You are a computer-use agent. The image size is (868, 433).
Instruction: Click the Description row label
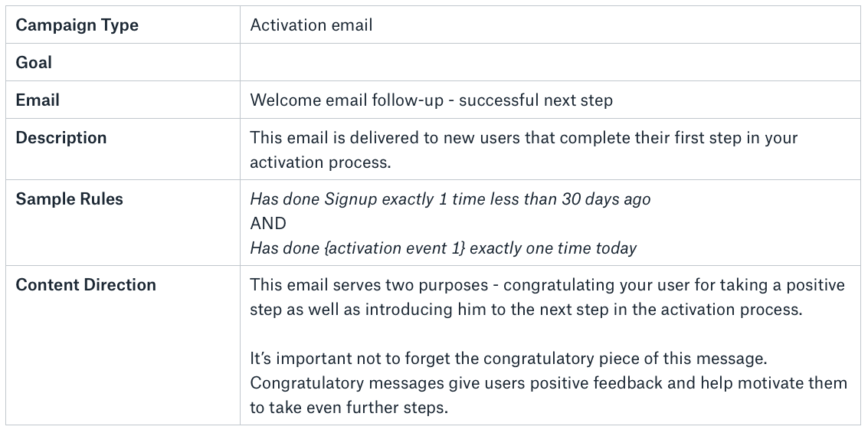(x=61, y=138)
